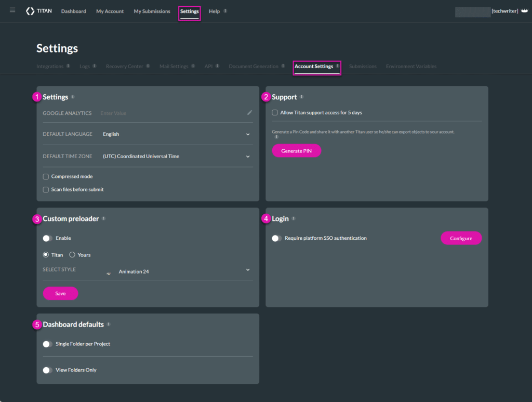532x402 pixels.
Task: Enable the Compressed mode checkbox
Action: click(x=46, y=176)
